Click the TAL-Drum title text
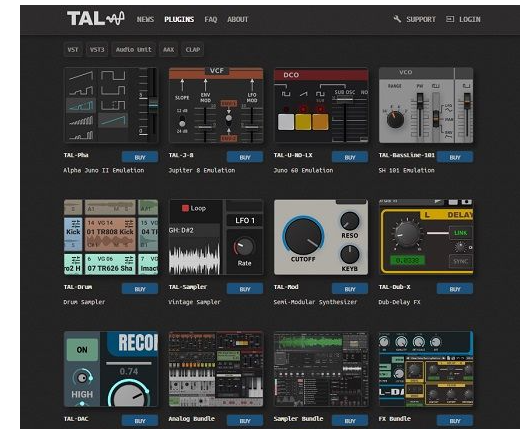527x429 pixels. point(78,287)
